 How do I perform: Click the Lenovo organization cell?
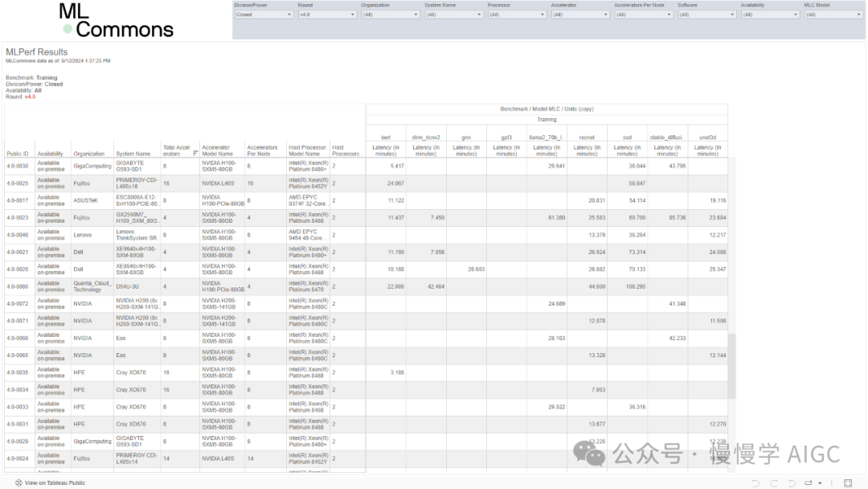point(83,235)
